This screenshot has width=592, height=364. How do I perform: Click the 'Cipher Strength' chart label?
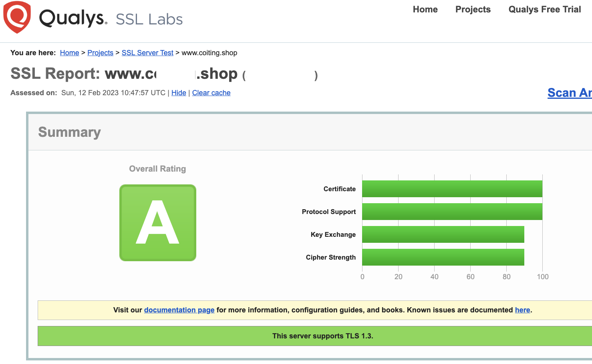pyautogui.click(x=330, y=257)
